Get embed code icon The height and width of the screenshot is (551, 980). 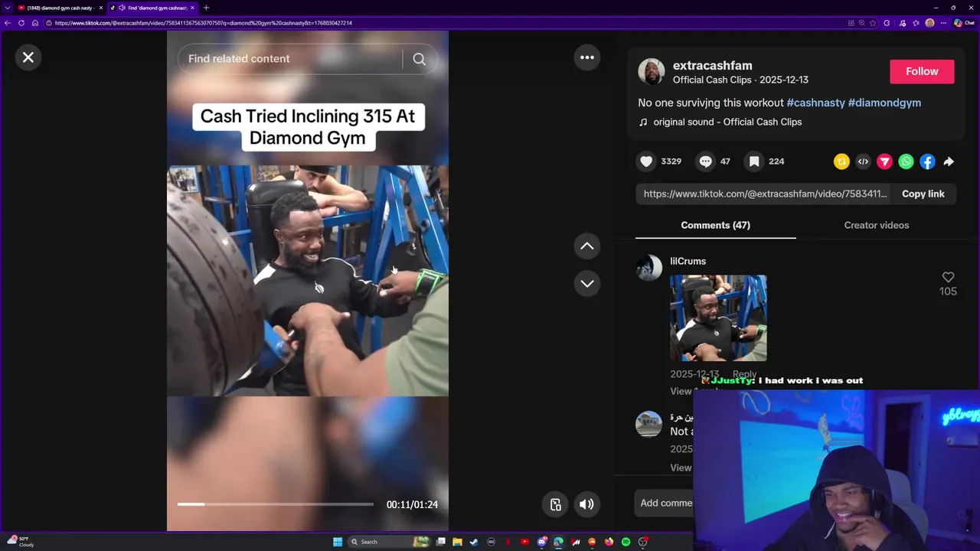click(863, 161)
